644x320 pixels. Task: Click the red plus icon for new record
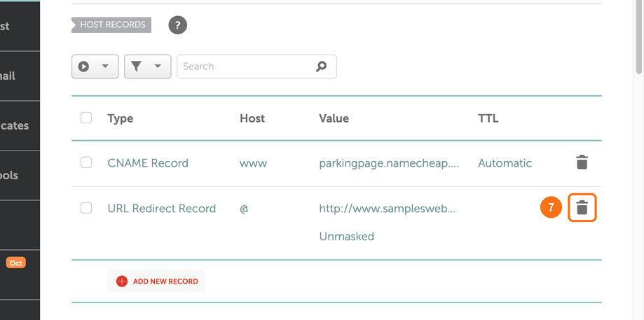121,281
